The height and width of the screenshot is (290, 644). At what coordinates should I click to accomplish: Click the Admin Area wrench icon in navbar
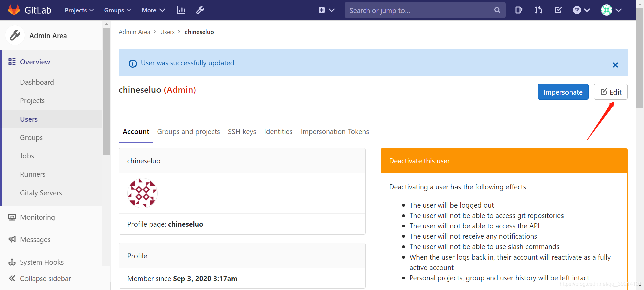tap(200, 10)
